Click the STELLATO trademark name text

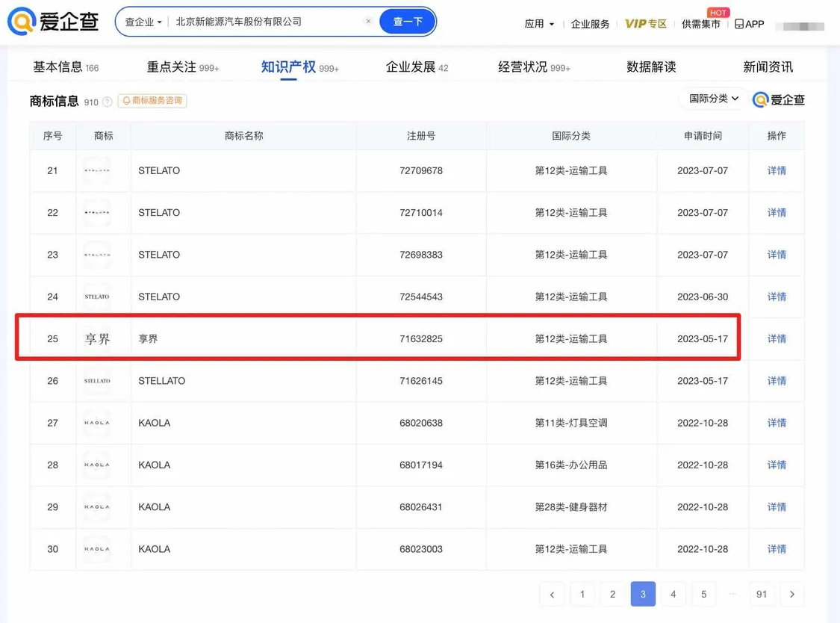[x=162, y=381]
